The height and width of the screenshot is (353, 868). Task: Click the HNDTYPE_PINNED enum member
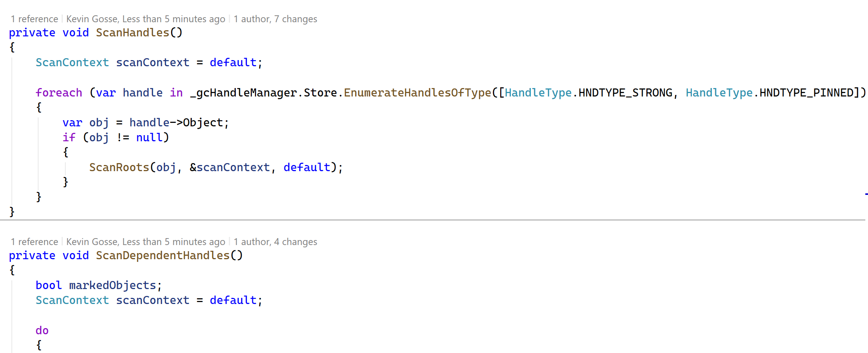pyautogui.click(x=806, y=93)
